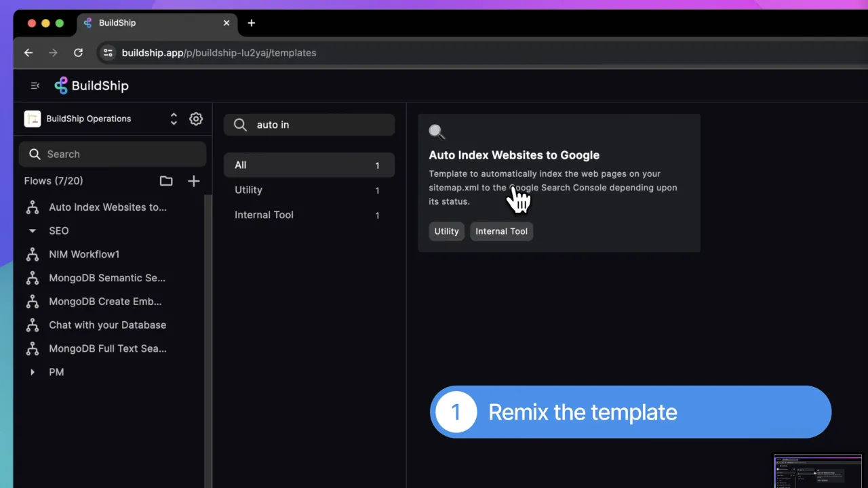Image resolution: width=868 pixels, height=488 pixels.
Task: Click the template search magnifier icon
Action: click(240, 125)
